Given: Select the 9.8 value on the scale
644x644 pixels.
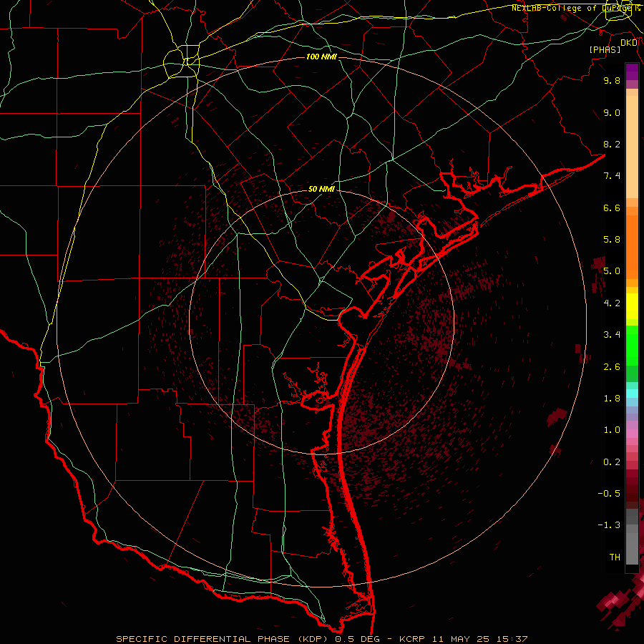Looking at the screenshot, I should point(612,80).
